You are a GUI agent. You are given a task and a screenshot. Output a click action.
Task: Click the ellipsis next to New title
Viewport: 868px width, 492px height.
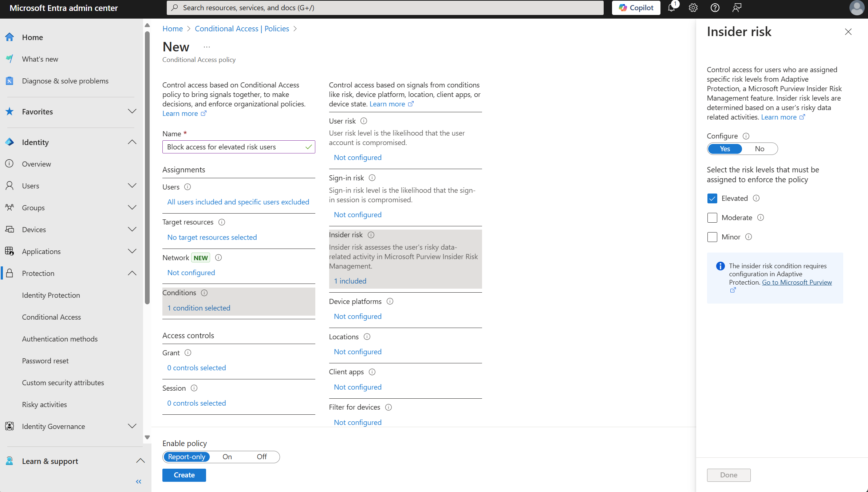[206, 47]
